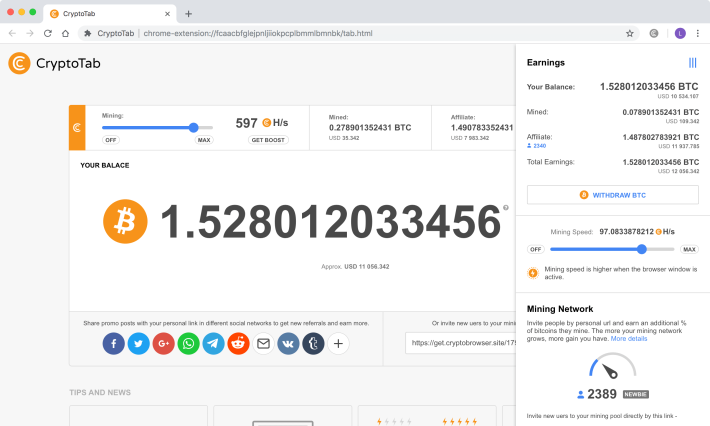Click the "97.0833878212" mining speed value

tap(627, 231)
